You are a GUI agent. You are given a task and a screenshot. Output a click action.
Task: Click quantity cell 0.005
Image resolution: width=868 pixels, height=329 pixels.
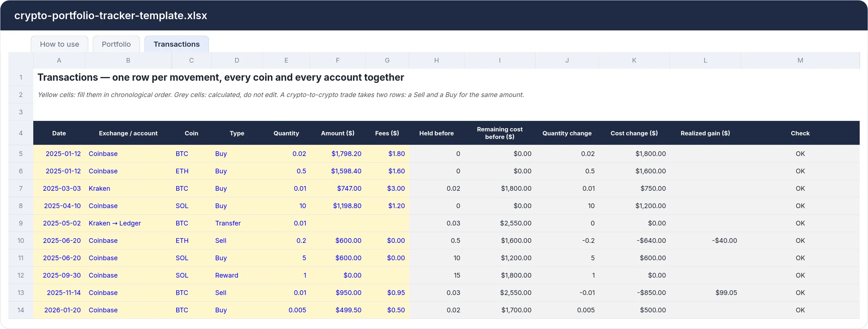pos(286,310)
